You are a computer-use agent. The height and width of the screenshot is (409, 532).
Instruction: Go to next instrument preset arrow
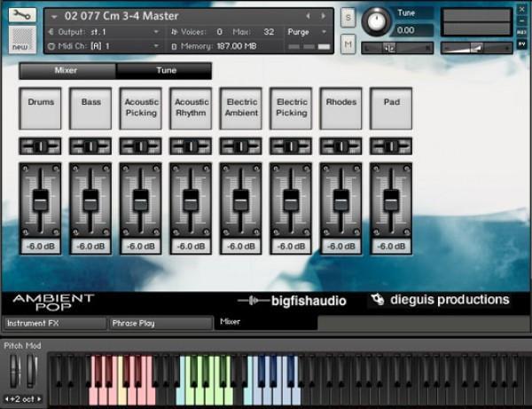324,16
